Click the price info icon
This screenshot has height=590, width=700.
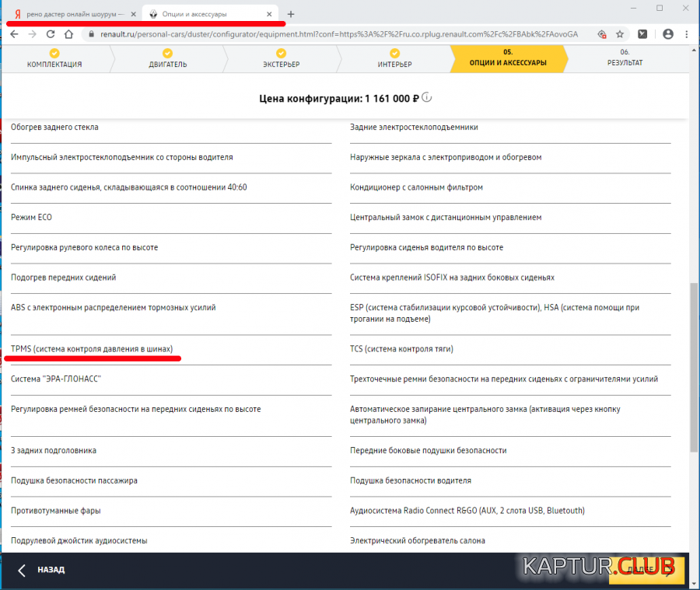click(426, 98)
